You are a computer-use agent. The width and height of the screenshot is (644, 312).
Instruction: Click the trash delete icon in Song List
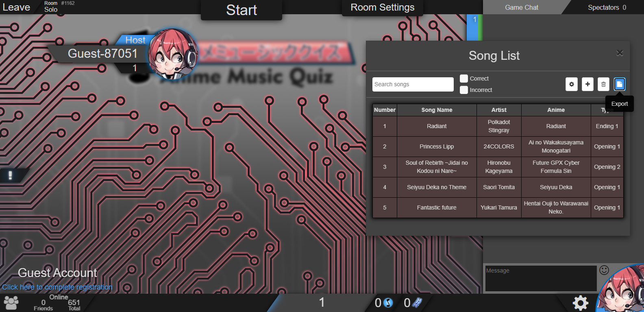[603, 84]
